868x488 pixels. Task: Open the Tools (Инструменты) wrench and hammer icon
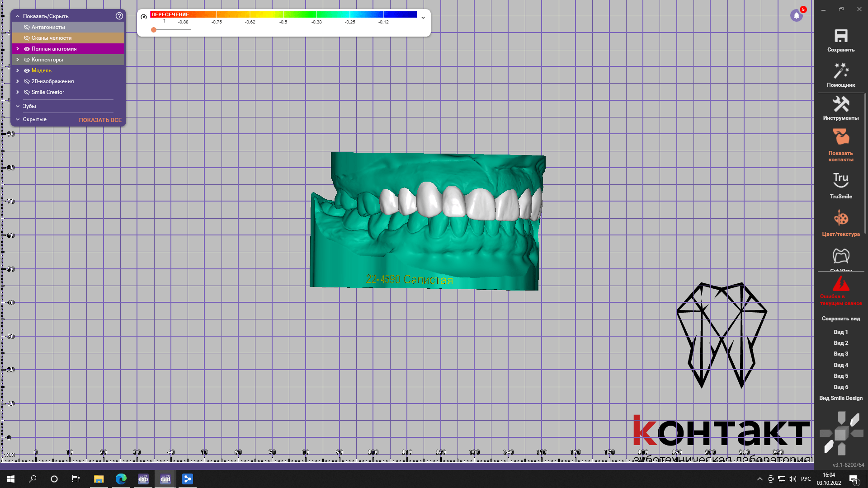point(841,104)
